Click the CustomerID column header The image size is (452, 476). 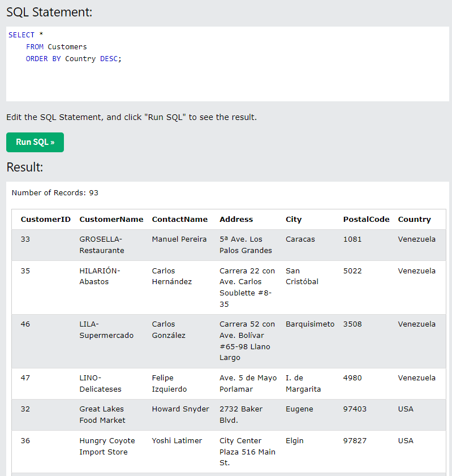pos(45,219)
